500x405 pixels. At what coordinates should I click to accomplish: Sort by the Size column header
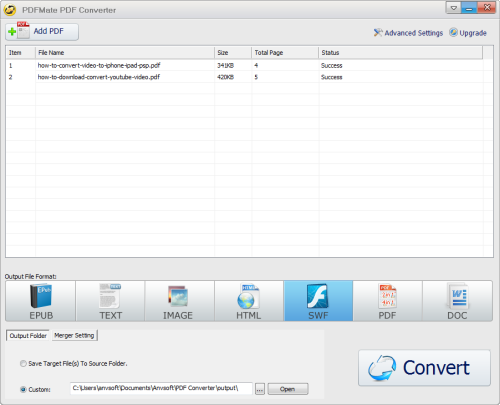[233, 53]
